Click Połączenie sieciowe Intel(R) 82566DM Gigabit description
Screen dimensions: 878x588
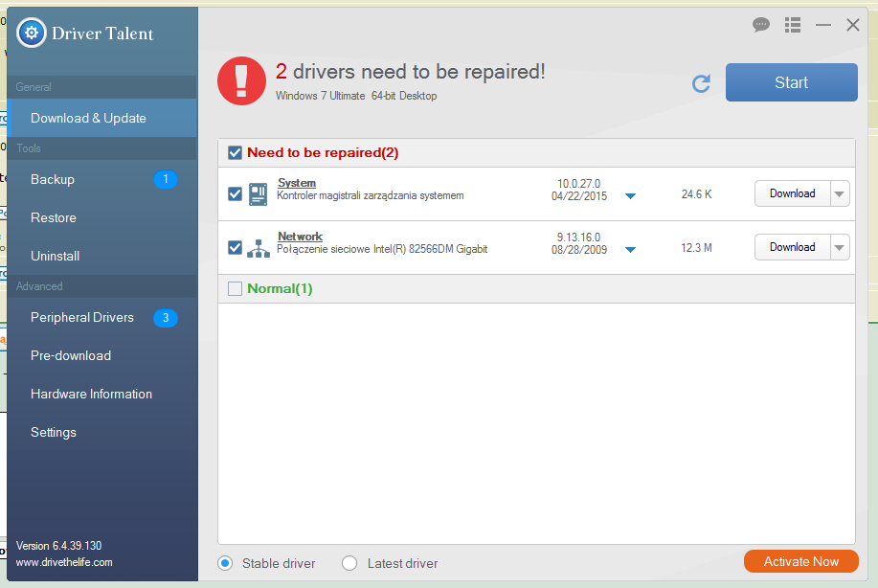(382, 249)
